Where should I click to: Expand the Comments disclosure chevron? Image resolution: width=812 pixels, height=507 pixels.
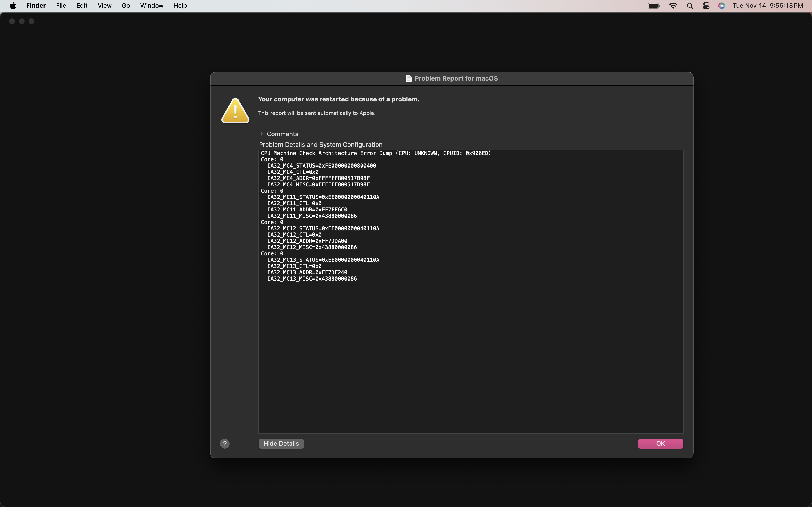(x=261, y=134)
